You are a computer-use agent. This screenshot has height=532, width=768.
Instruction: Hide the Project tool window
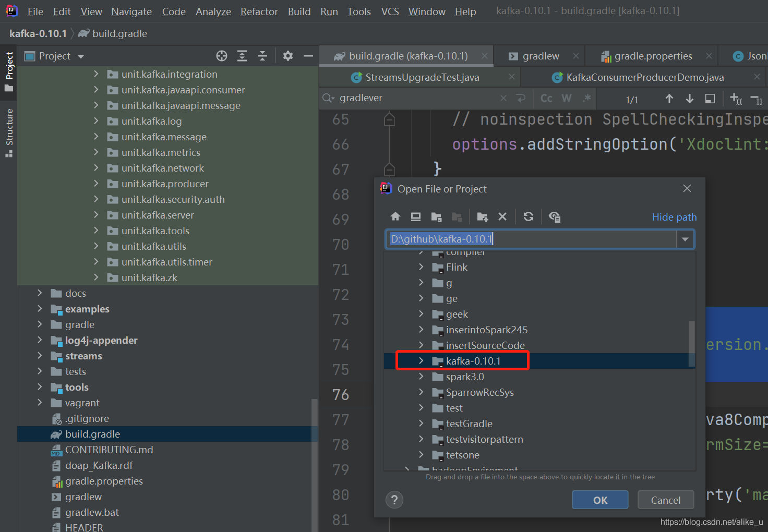point(308,56)
